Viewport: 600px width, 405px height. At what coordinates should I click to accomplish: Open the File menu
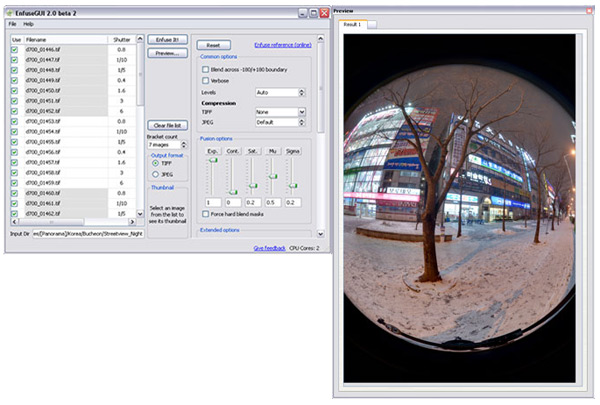coord(13,24)
